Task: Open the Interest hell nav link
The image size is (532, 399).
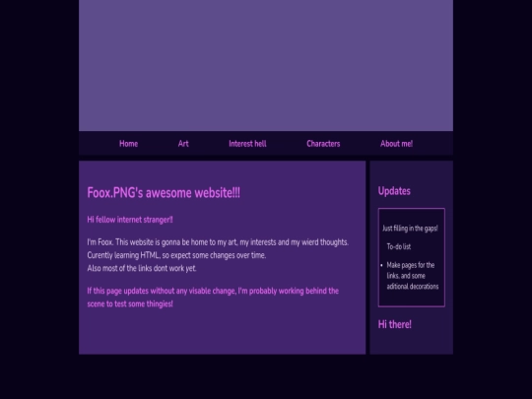Action: [x=247, y=144]
